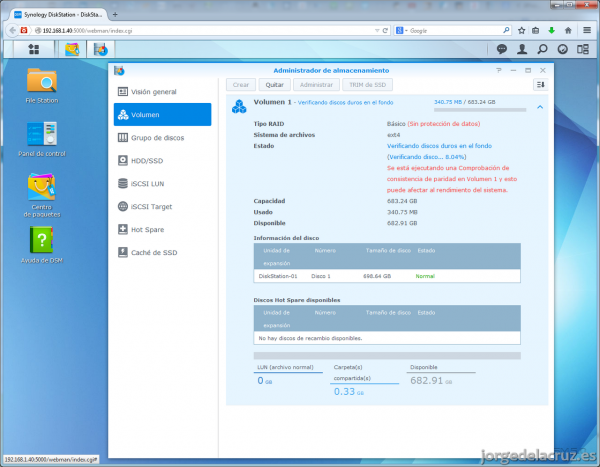
Task: Click Normal disk status text
Action: (x=425, y=276)
